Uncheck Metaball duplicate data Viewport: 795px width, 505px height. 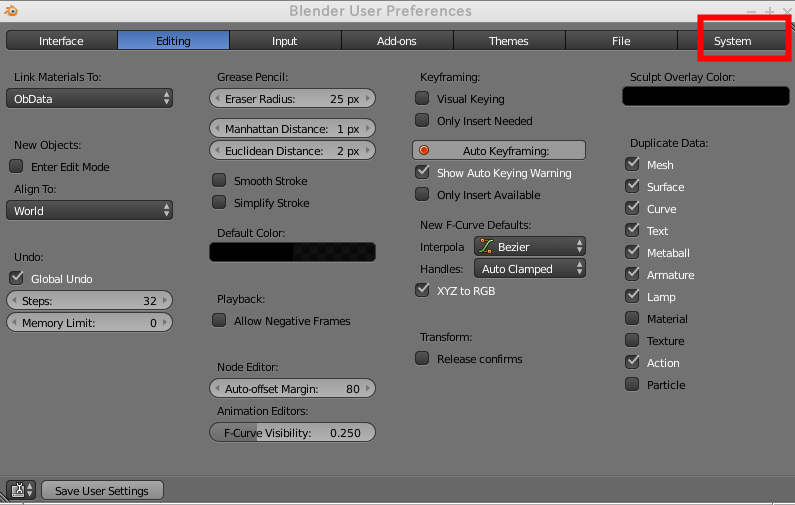632,252
